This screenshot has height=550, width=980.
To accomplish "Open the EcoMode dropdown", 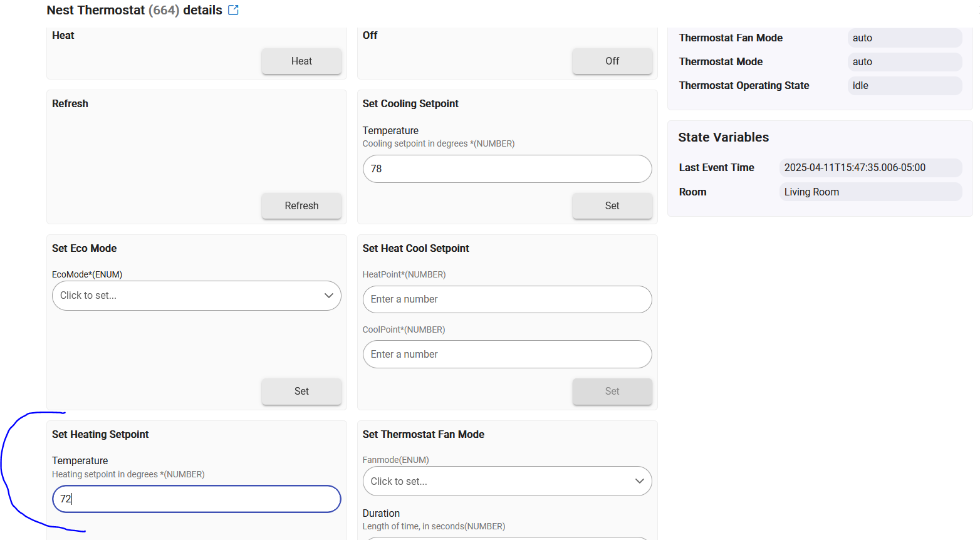I will coord(197,296).
